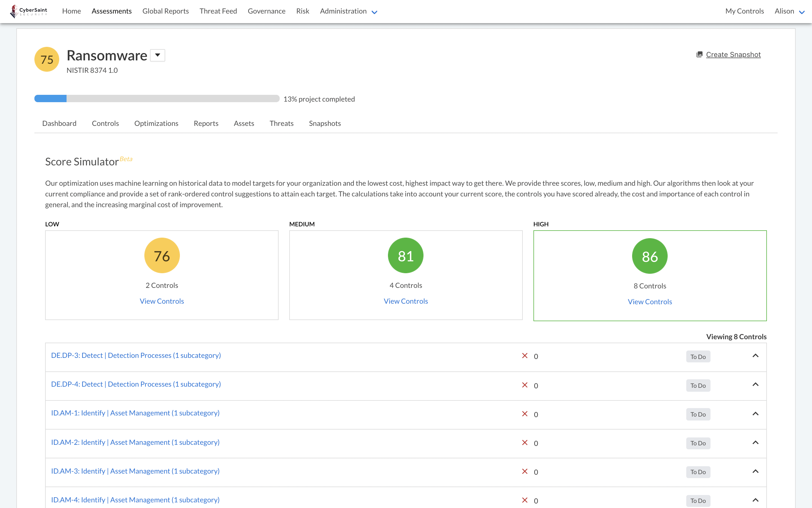Viewport: 812px width, 508px height.
Task: Click the '2 Controls' text in LOW card
Action: click(162, 285)
